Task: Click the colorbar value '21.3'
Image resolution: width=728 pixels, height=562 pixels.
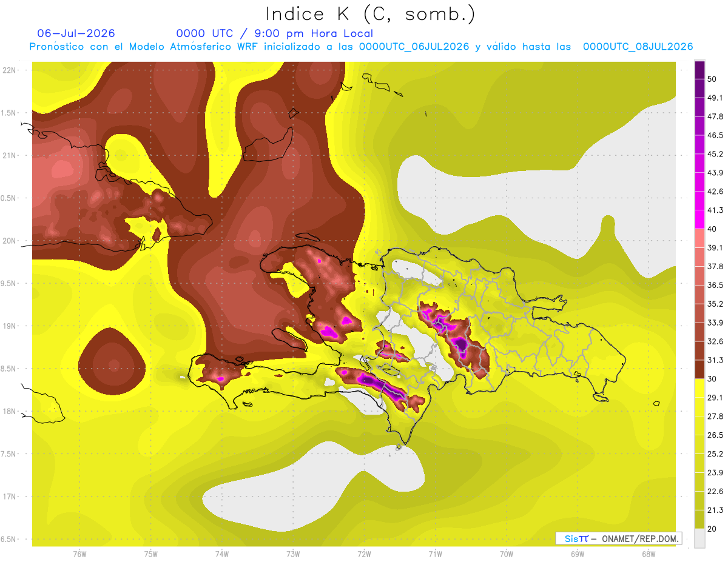Action: [715, 510]
